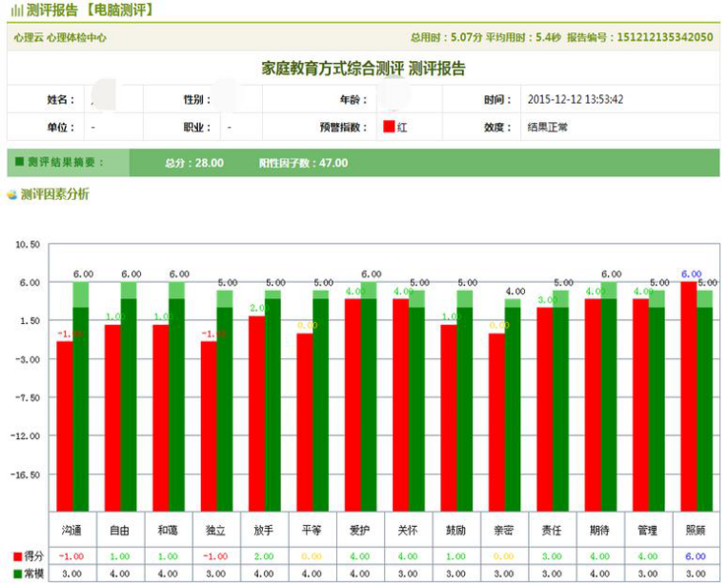This screenshot has width=728, height=586.
Task: Click the pie chart icon beside 测评因素分析
Action: pos(12,194)
